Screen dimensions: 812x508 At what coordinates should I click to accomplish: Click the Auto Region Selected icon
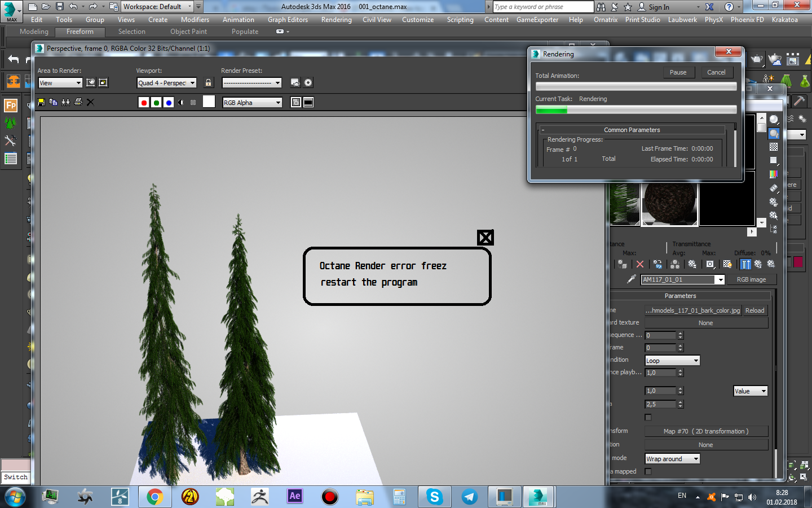click(103, 82)
